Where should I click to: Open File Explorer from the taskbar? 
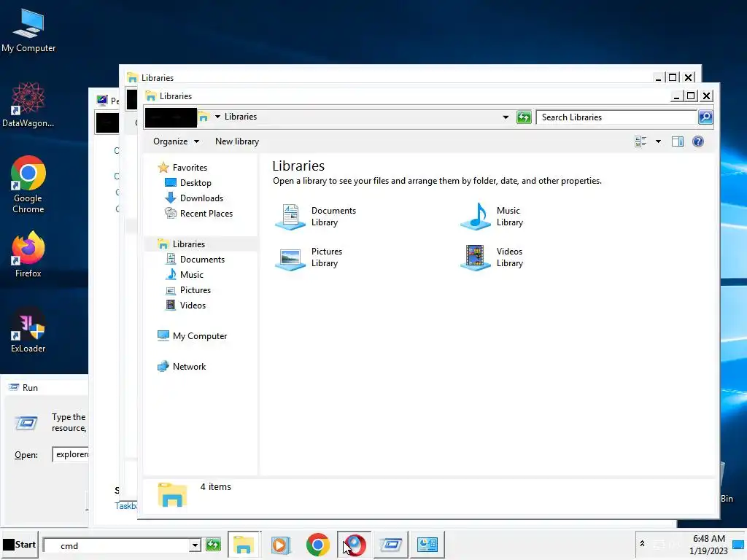point(244,545)
